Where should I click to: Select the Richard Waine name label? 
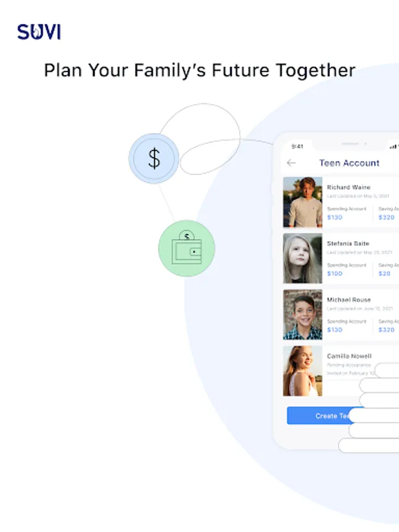point(348,187)
